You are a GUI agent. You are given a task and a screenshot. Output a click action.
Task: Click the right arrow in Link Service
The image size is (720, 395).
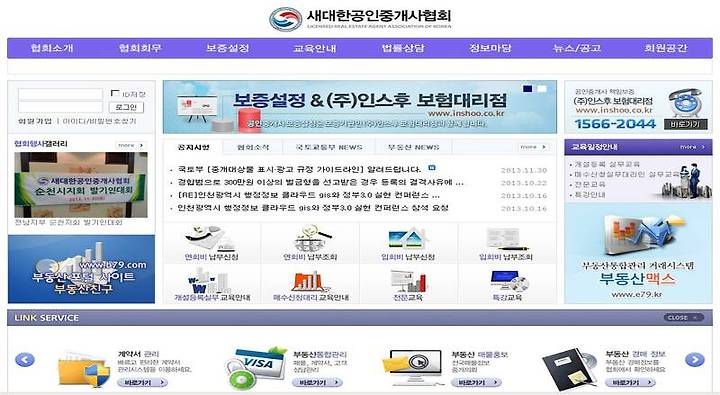(695, 359)
